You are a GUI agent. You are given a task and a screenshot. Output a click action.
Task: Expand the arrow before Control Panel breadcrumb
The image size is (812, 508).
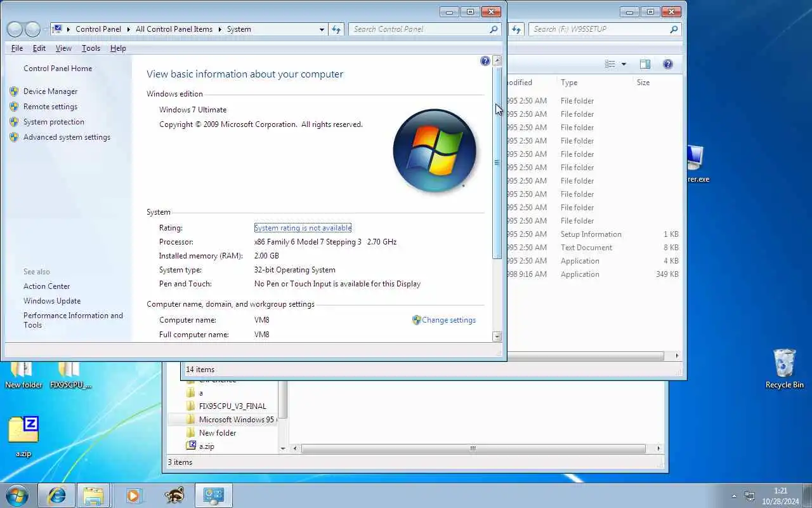click(69, 29)
